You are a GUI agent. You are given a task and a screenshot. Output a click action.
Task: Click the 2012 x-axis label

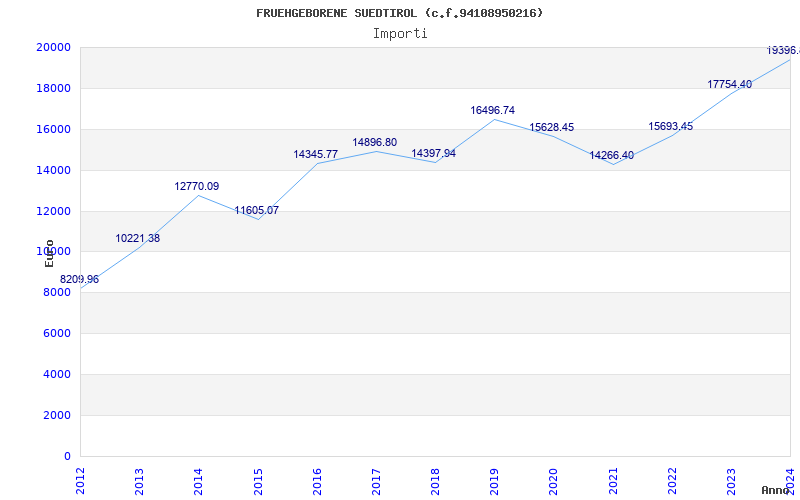(81, 481)
